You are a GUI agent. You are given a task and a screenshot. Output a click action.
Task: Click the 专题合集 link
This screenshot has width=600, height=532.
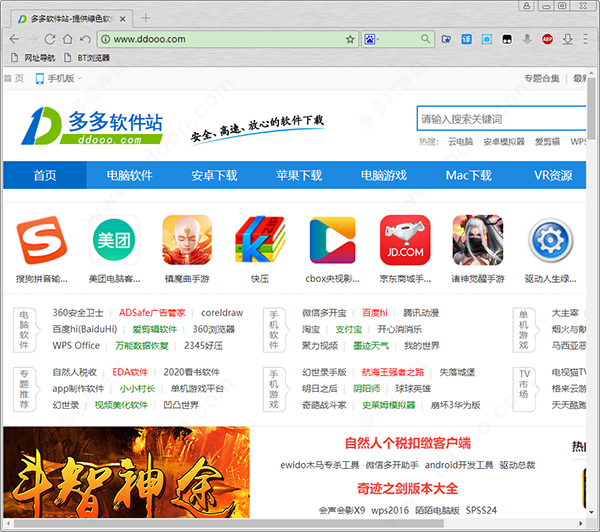(541, 78)
